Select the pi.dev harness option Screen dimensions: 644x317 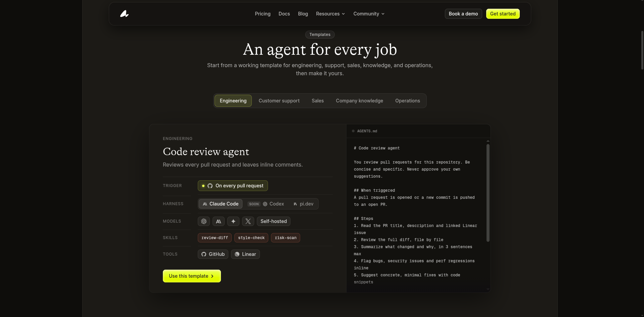pos(304,204)
